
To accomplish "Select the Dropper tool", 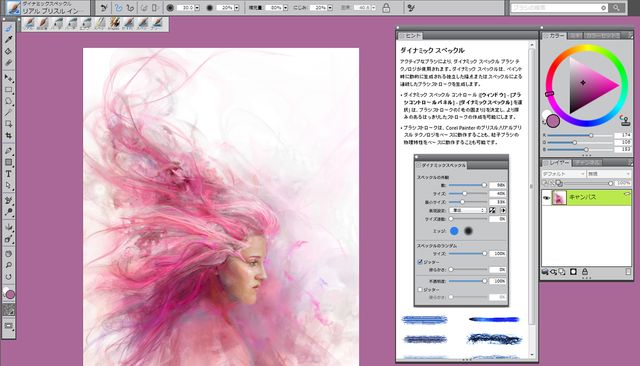I will pos(9,40).
